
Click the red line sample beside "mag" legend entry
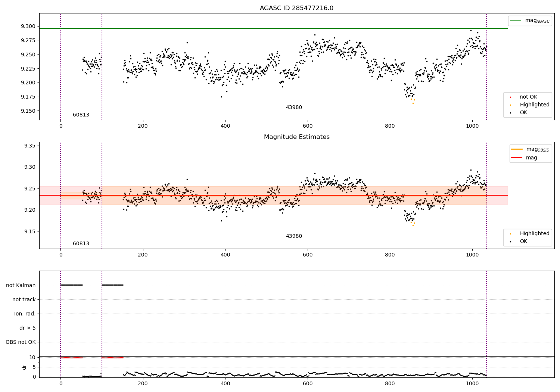[517, 158]
